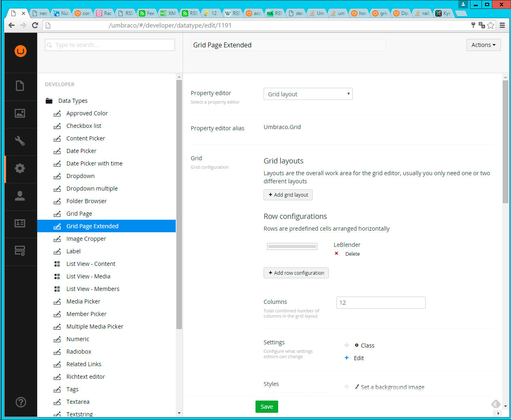This screenshot has height=420, width=511.
Task: Select the Folder Browser data type
Action: pos(86,201)
